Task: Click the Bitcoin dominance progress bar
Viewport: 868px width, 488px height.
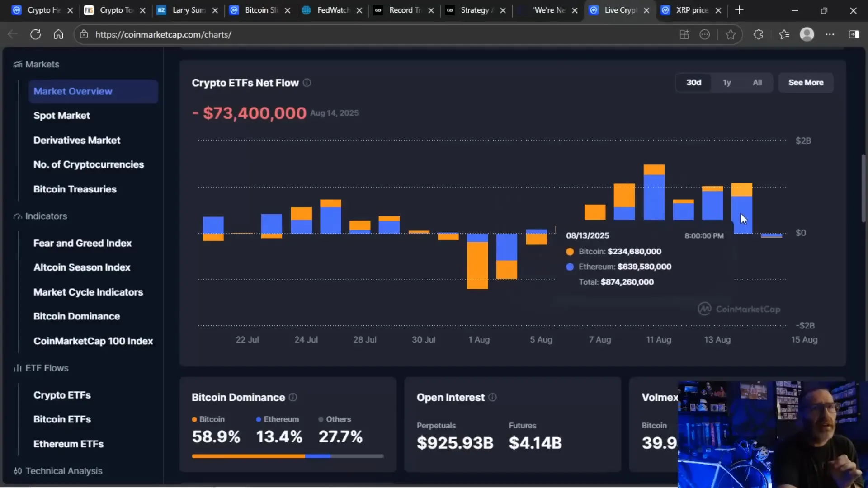Action: point(288,456)
